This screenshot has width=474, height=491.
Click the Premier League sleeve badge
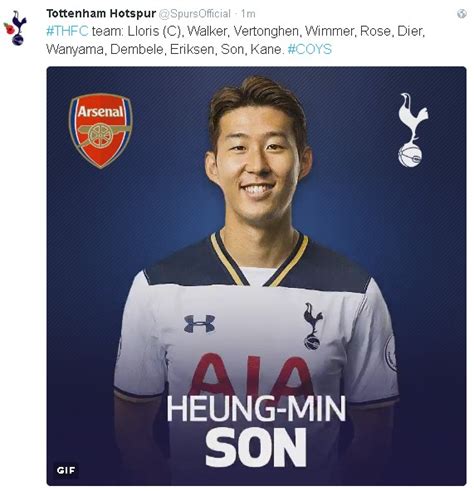pyautogui.click(x=390, y=353)
